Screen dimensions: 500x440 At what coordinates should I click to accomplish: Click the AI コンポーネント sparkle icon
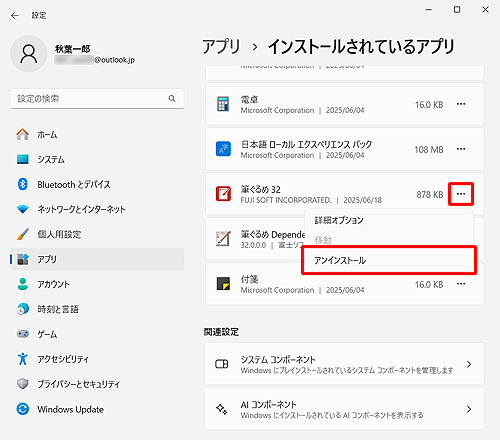click(x=222, y=409)
